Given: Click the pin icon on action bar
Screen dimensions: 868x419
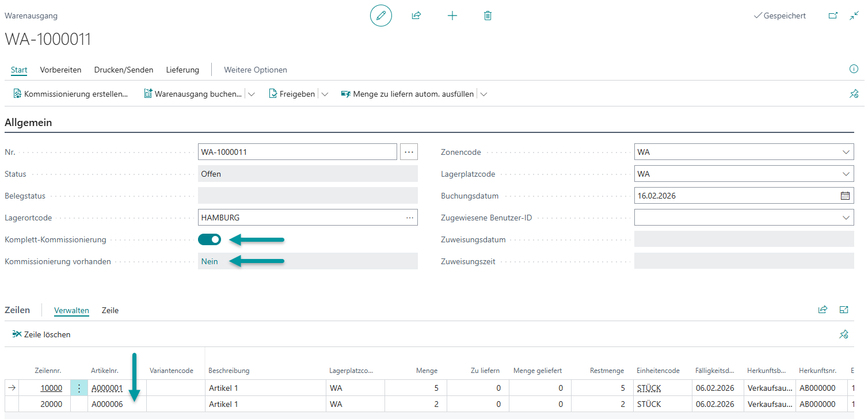Looking at the screenshot, I should [854, 94].
